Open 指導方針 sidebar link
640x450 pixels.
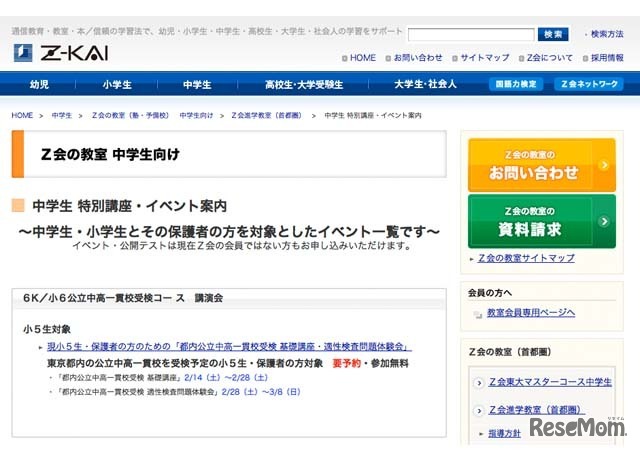pyautogui.click(x=504, y=434)
